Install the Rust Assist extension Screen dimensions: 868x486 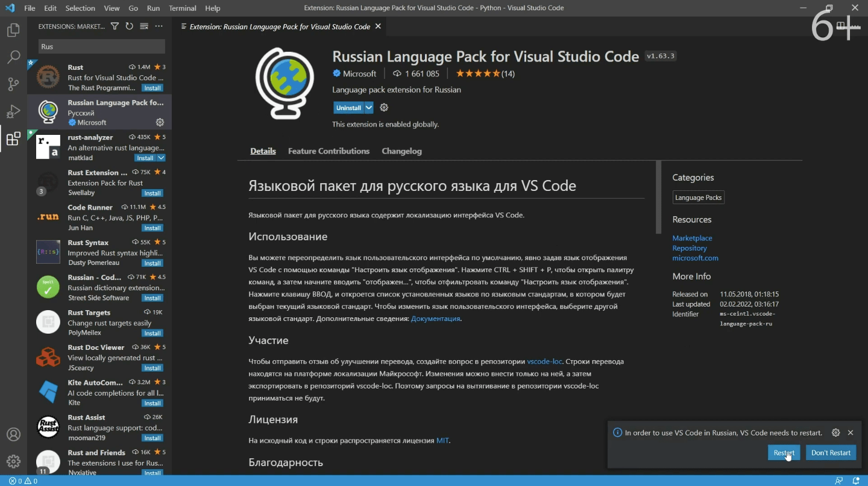153,438
